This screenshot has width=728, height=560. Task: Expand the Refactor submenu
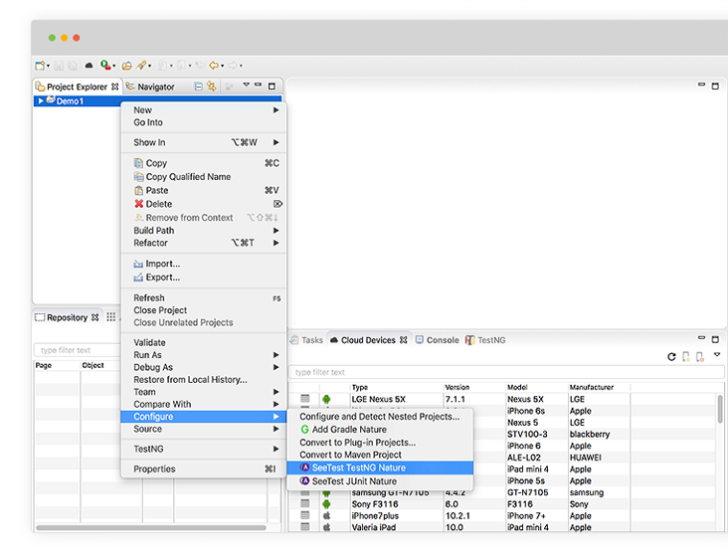click(204, 243)
